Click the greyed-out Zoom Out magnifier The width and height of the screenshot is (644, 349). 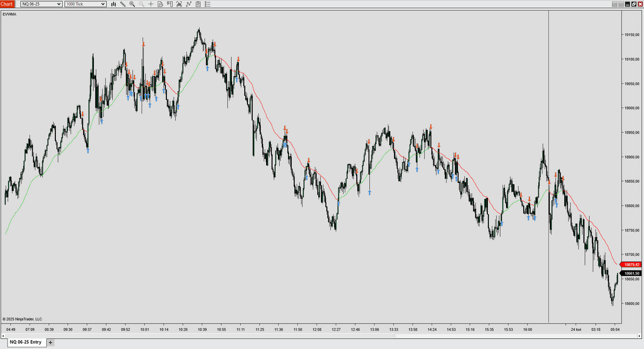click(x=141, y=4)
